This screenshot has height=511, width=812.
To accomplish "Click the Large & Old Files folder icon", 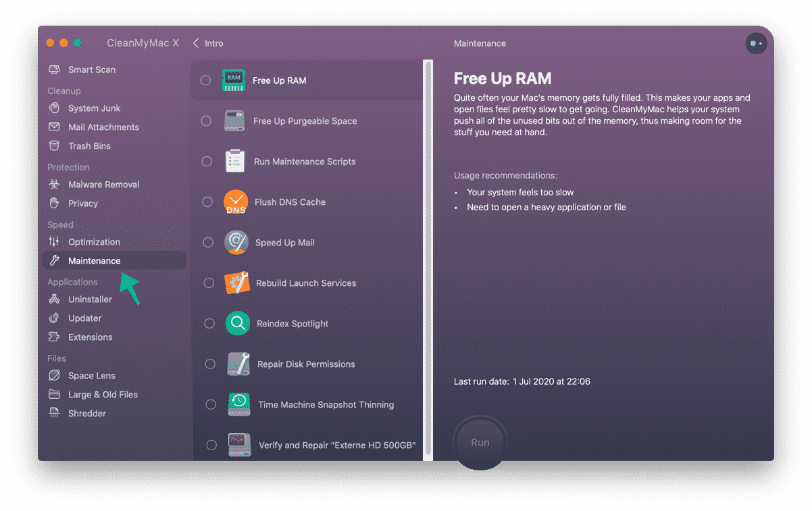I will point(55,395).
